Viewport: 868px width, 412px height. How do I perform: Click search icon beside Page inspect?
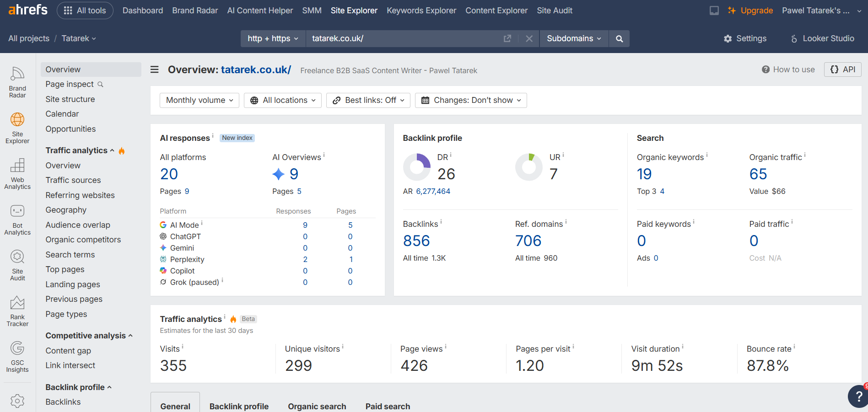pos(100,84)
